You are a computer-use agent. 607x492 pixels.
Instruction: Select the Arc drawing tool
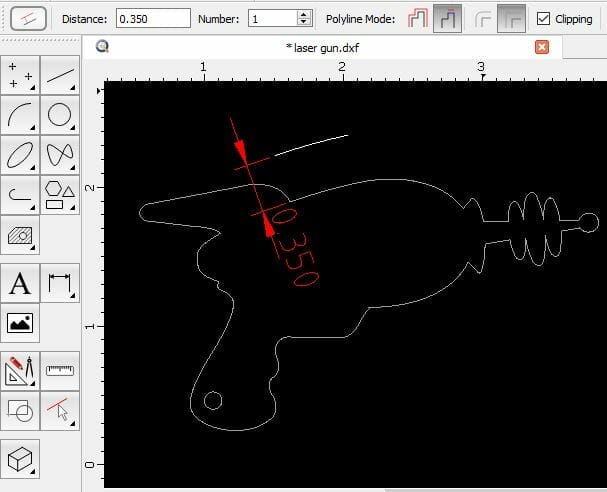pos(20,115)
